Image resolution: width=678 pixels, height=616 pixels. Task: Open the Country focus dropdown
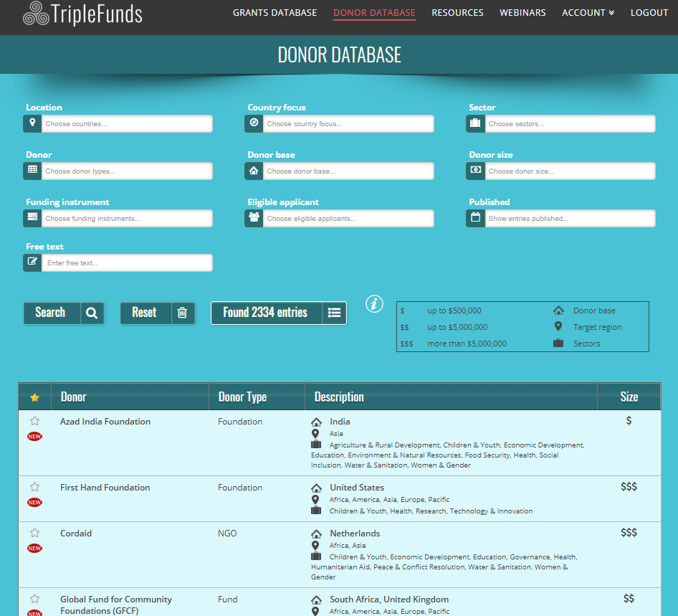click(x=348, y=124)
